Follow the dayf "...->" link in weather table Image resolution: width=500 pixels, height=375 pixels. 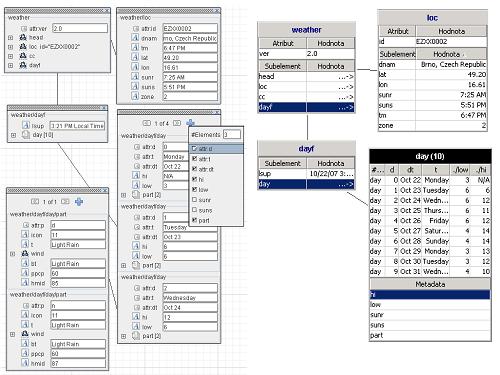click(346, 107)
